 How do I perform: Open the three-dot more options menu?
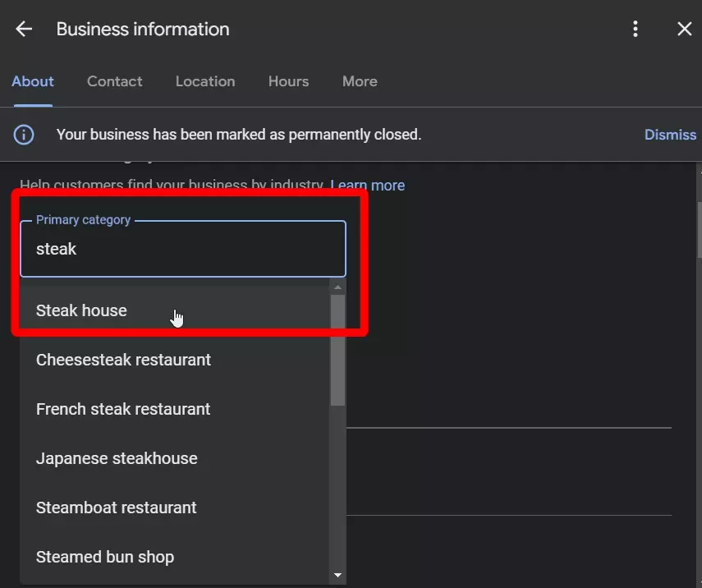(x=635, y=30)
